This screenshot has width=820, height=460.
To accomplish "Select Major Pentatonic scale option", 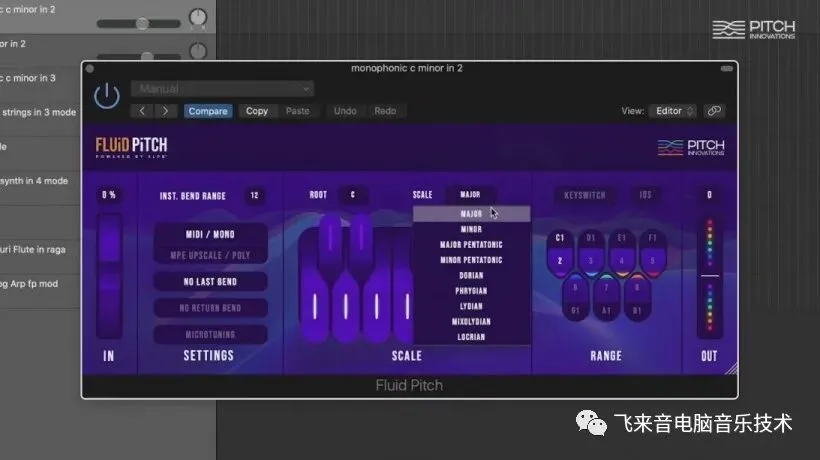I will pos(471,245).
